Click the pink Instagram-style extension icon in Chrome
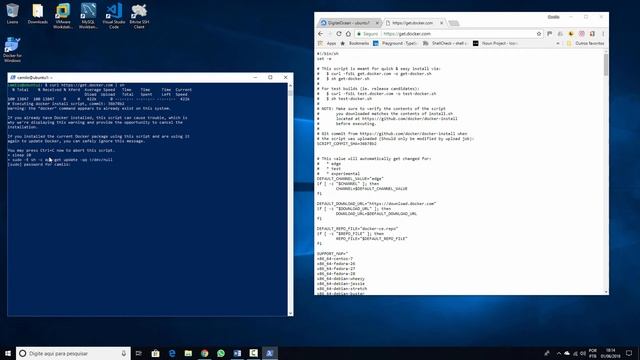Screen dimensions: 640x360 click(x=582, y=33)
